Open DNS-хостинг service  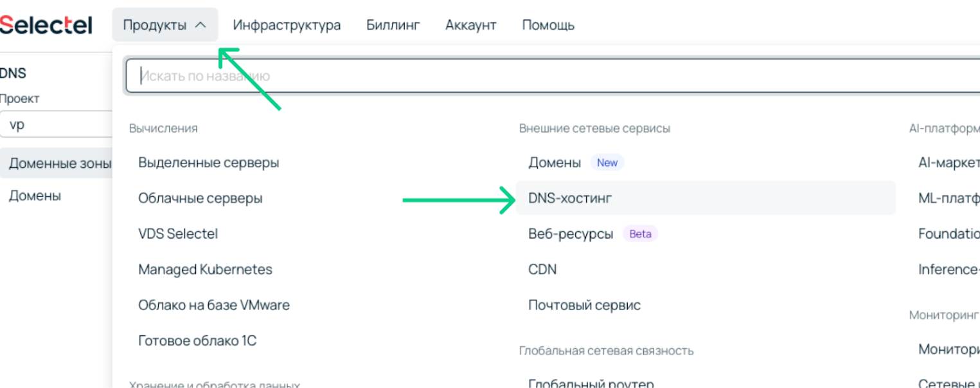[569, 198]
